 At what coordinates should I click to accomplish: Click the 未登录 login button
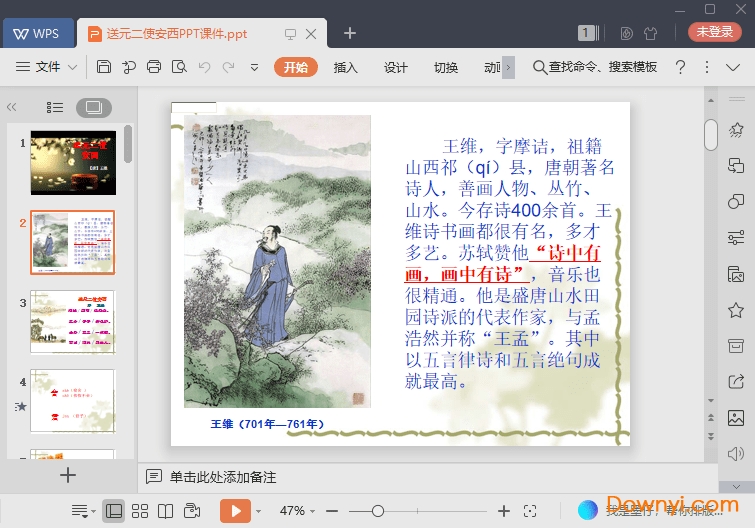click(x=714, y=32)
